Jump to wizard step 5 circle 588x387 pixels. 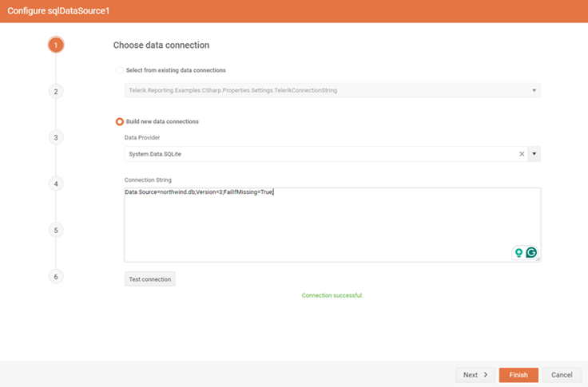(56, 230)
